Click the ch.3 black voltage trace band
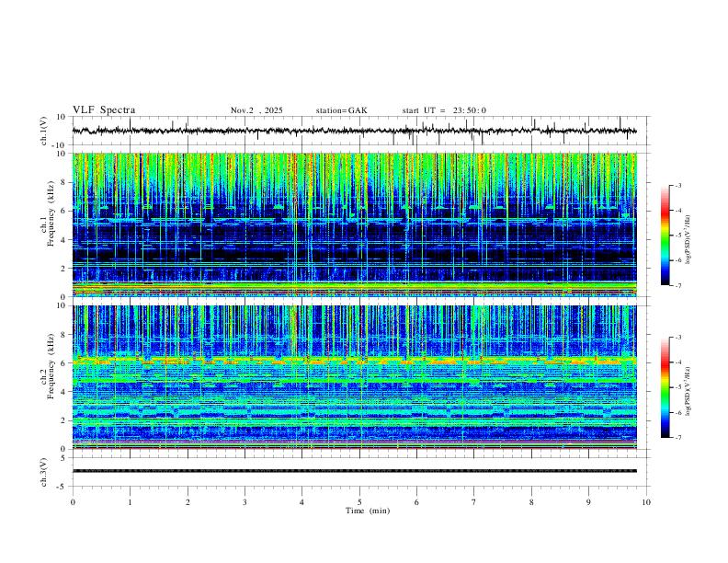This screenshot has width=728, height=563. click(354, 471)
